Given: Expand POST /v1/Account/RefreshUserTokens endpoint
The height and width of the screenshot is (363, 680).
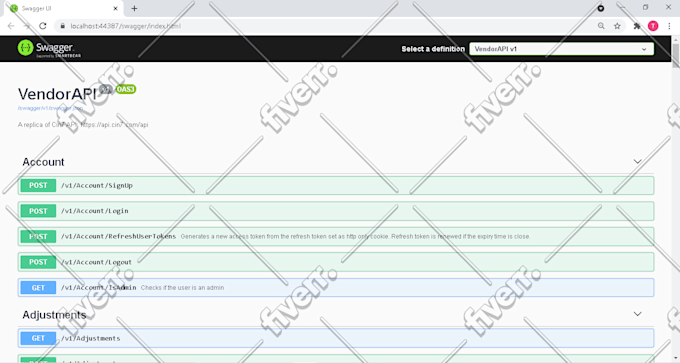Looking at the screenshot, I should 336,236.
